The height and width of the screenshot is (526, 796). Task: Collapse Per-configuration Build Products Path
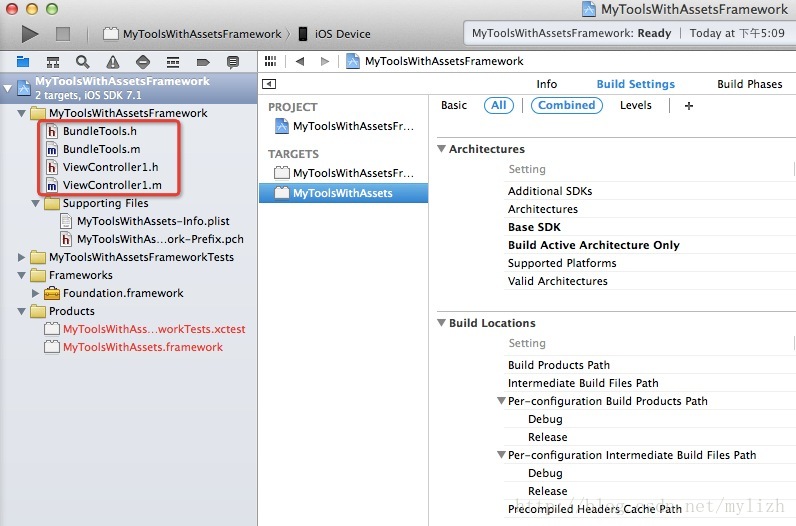coord(501,401)
